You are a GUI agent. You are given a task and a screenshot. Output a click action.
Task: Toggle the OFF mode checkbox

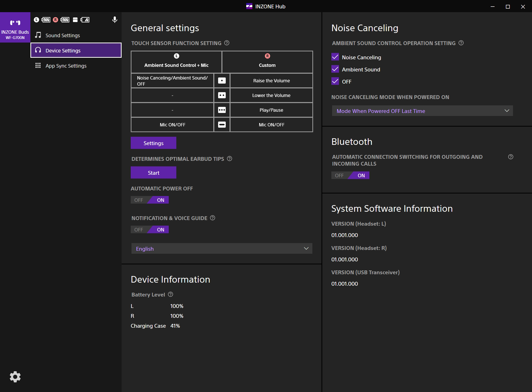(335, 82)
